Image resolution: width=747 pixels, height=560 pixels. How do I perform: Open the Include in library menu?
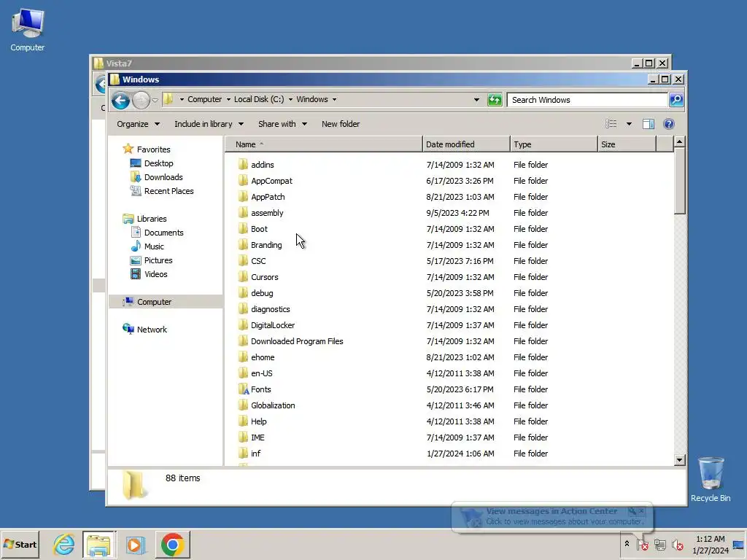point(209,124)
